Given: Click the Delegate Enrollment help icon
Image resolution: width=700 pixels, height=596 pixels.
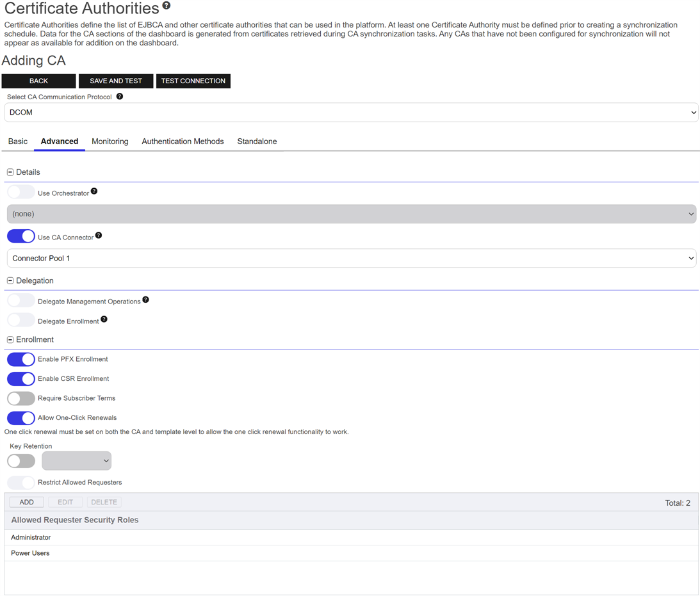Looking at the screenshot, I should [x=104, y=319].
